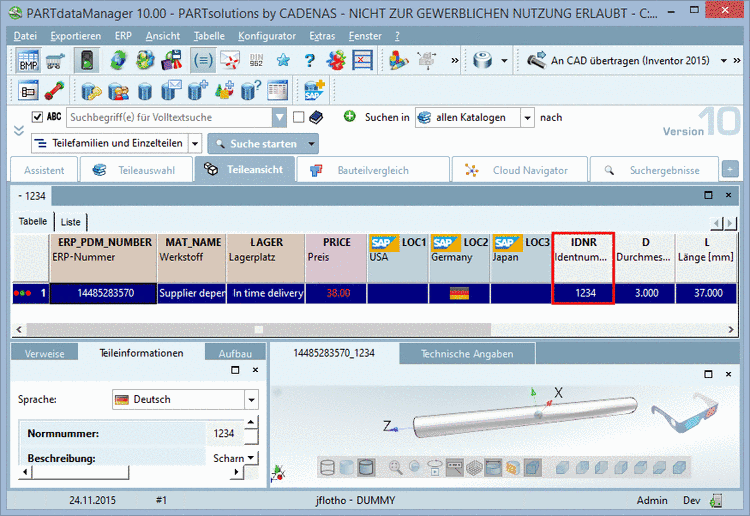Viewport: 750px width, 516px height.
Task: Toggle the traffic light status icon
Action: [87, 61]
